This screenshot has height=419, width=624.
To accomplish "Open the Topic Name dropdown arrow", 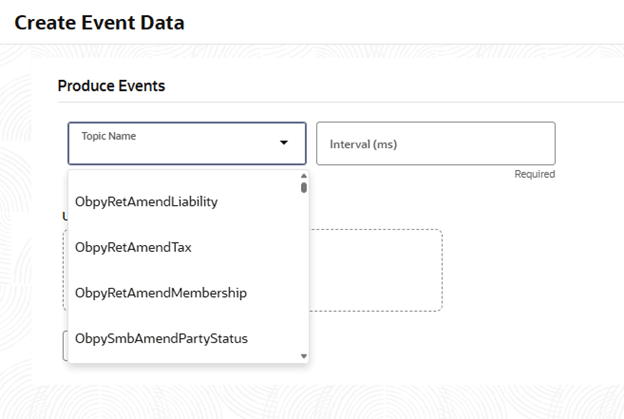I will point(284,142).
